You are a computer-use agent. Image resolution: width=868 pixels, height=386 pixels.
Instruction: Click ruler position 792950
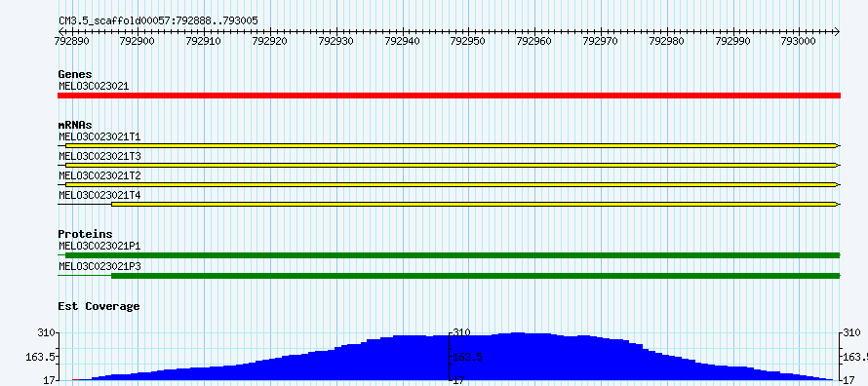[468, 41]
